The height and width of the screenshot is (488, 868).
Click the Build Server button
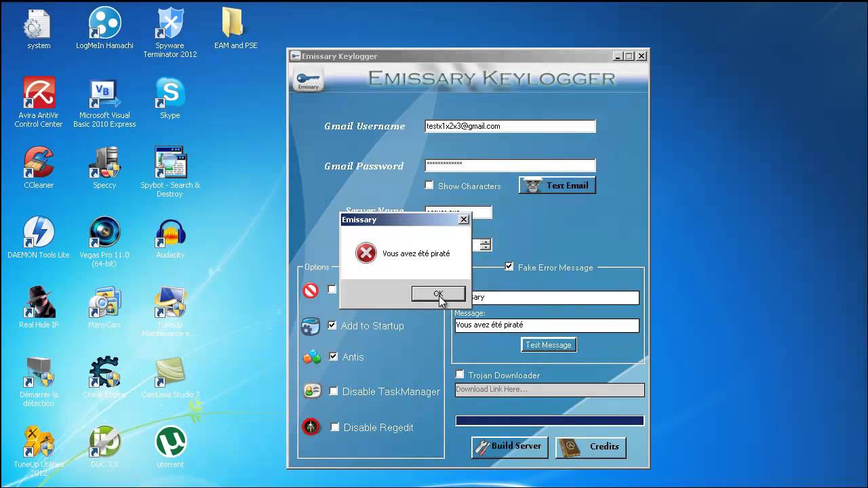(x=510, y=447)
